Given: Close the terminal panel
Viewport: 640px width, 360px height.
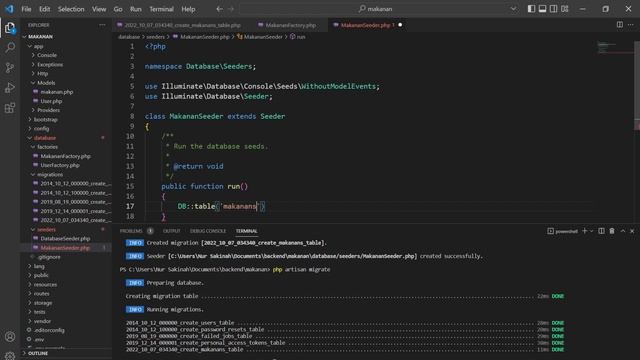Looking at the screenshot, I should 632,231.
